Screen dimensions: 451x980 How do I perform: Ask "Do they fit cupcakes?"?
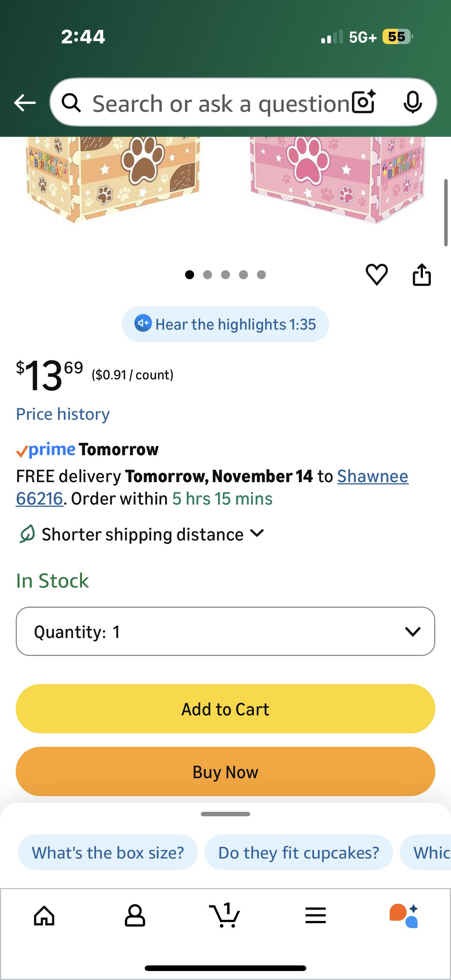[298, 853]
